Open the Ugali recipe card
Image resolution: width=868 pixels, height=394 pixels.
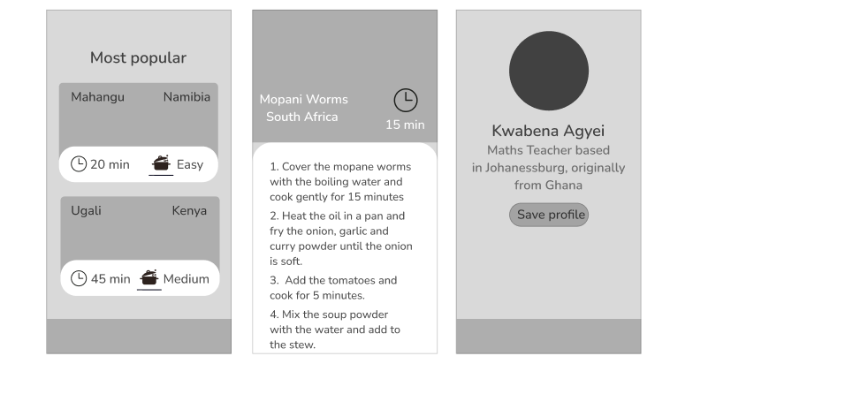point(140,246)
